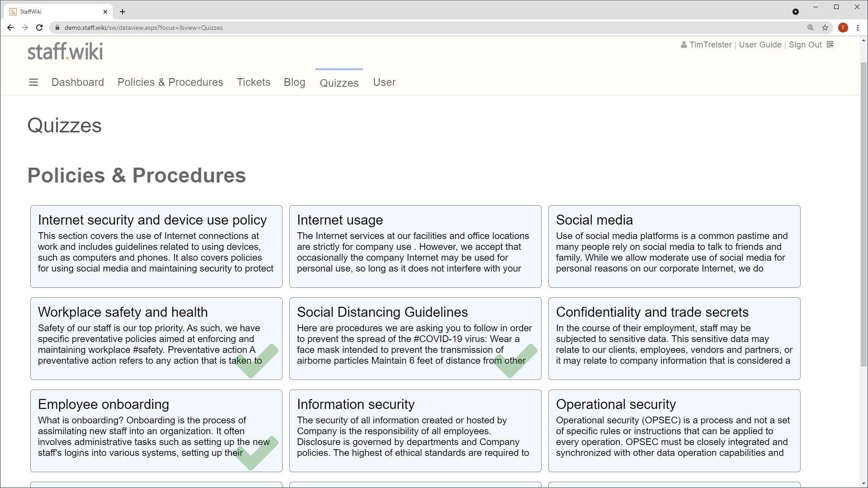This screenshot has width=868, height=488.
Task: Open the User Guide link
Action: (x=760, y=45)
